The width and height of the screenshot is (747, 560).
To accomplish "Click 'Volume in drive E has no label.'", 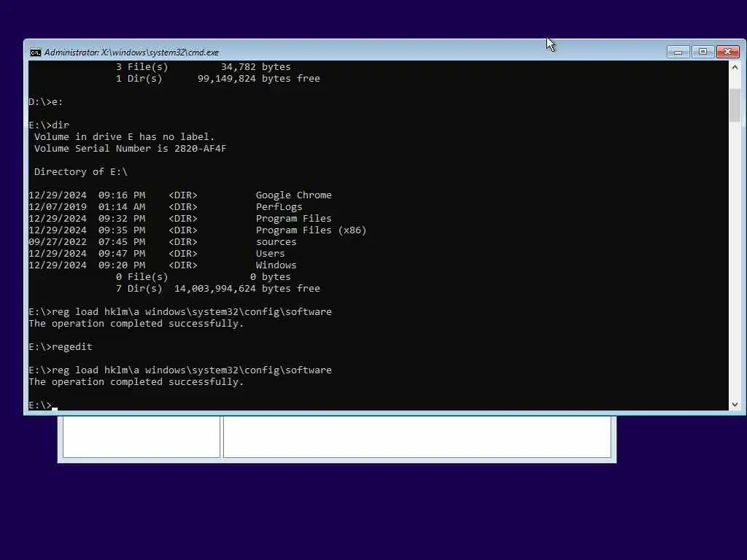I will [124, 136].
